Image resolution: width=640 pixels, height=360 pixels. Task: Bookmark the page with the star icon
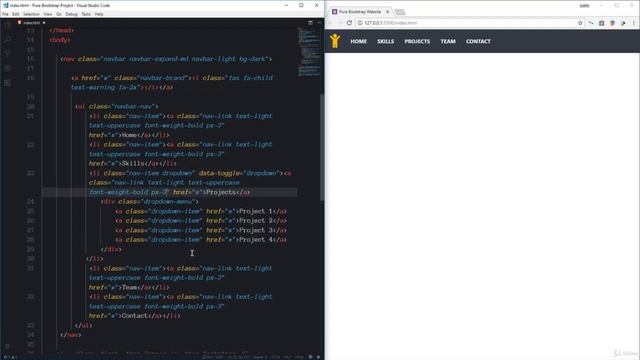pyautogui.click(x=580, y=23)
